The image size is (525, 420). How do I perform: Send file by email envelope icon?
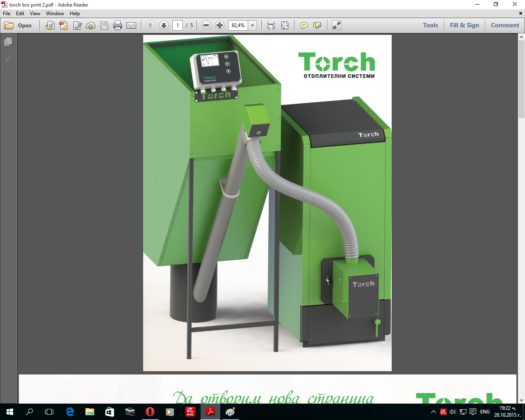click(x=131, y=25)
